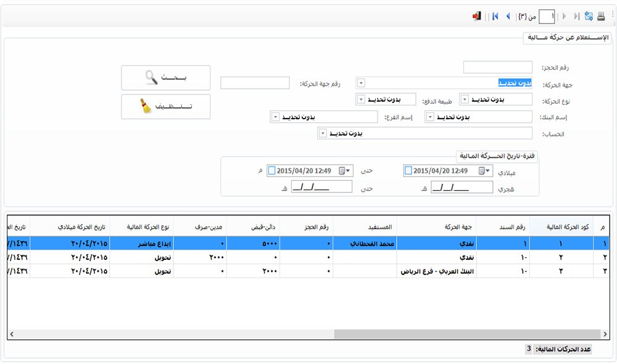
Task: Click the printer icon in the toolbar
Action: (x=601, y=17)
